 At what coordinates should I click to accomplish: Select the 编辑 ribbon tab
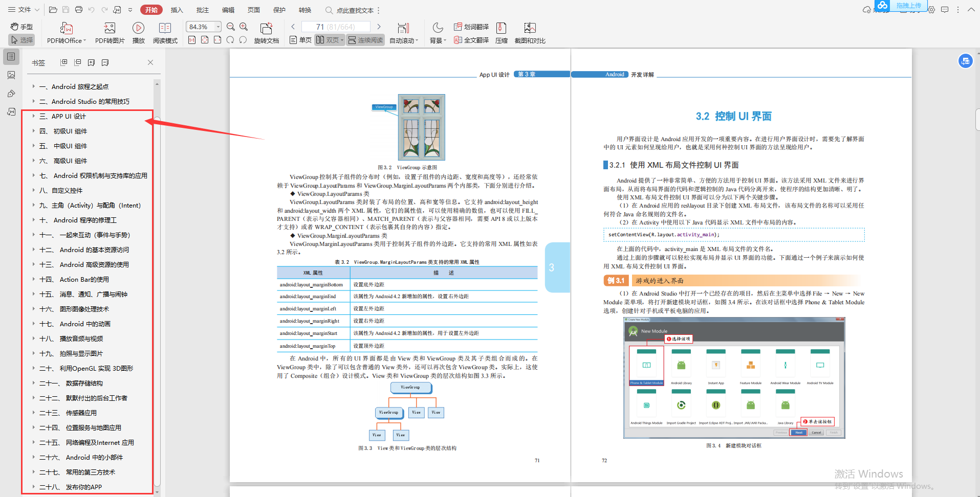click(228, 10)
